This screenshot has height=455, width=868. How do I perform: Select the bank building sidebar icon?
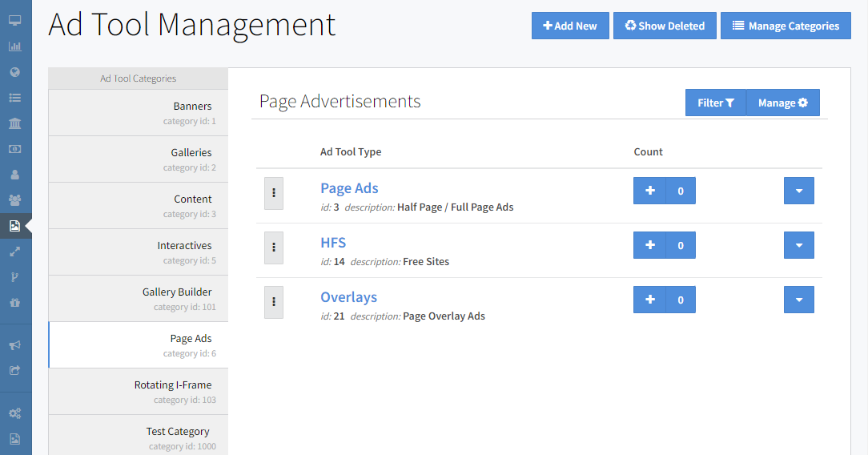[14, 123]
